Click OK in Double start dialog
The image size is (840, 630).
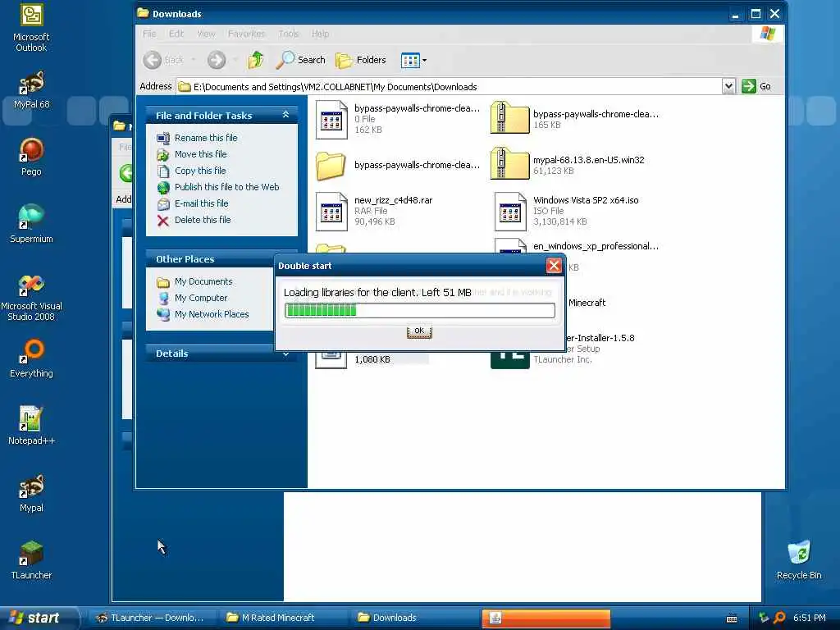pos(419,331)
